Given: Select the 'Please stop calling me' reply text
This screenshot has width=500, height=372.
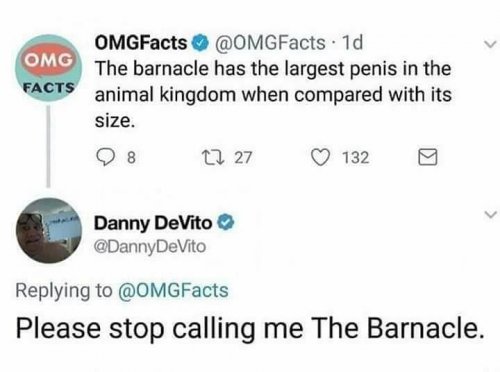Looking at the screenshot, I should point(160,328).
